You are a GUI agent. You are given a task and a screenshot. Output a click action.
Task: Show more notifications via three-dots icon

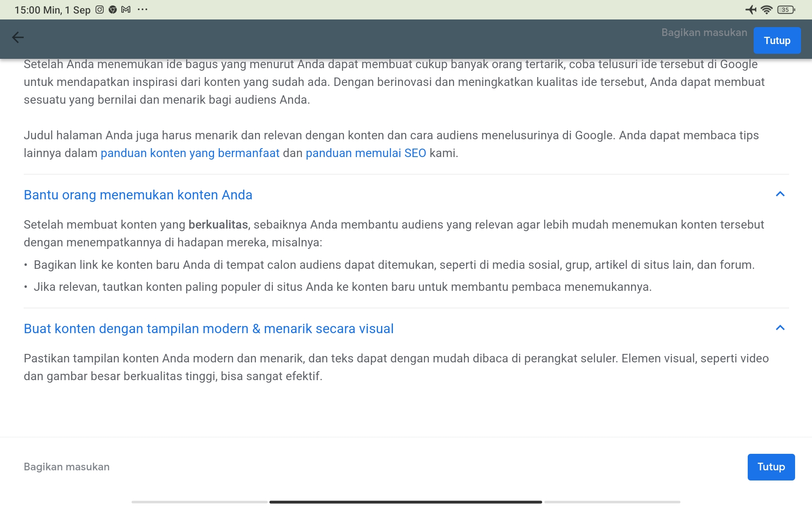coord(143,10)
